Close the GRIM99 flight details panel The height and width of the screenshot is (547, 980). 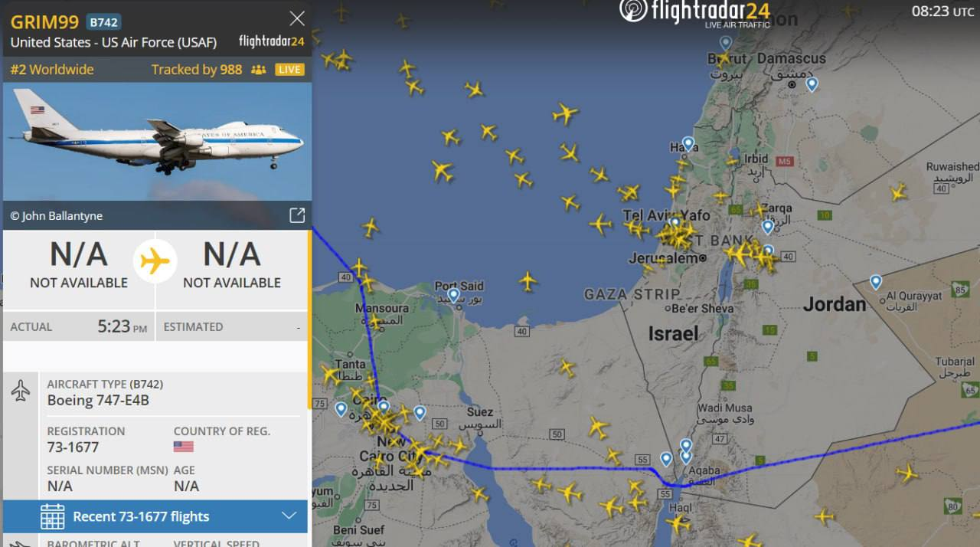(296, 18)
